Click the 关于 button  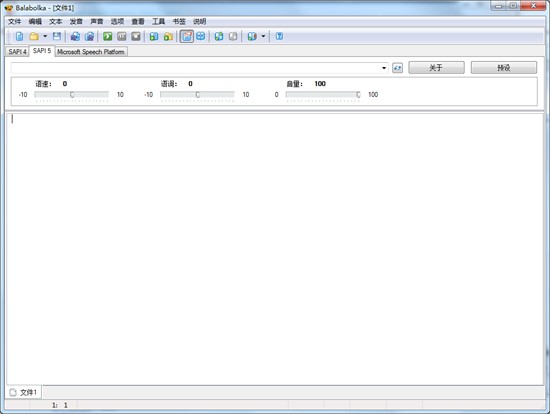pyautogui.click(x=436, y=67)
